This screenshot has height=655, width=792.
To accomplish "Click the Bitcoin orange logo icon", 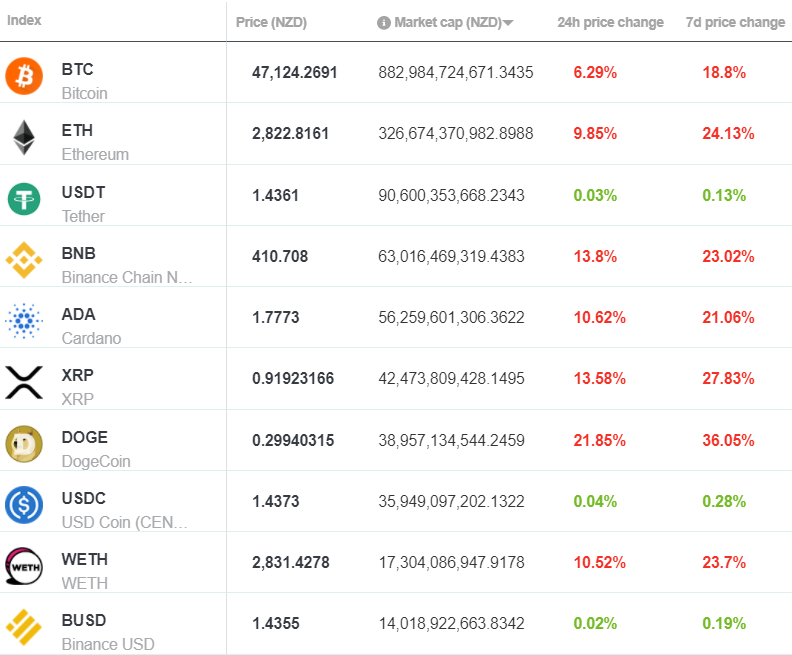I will (x=24, y=76).
